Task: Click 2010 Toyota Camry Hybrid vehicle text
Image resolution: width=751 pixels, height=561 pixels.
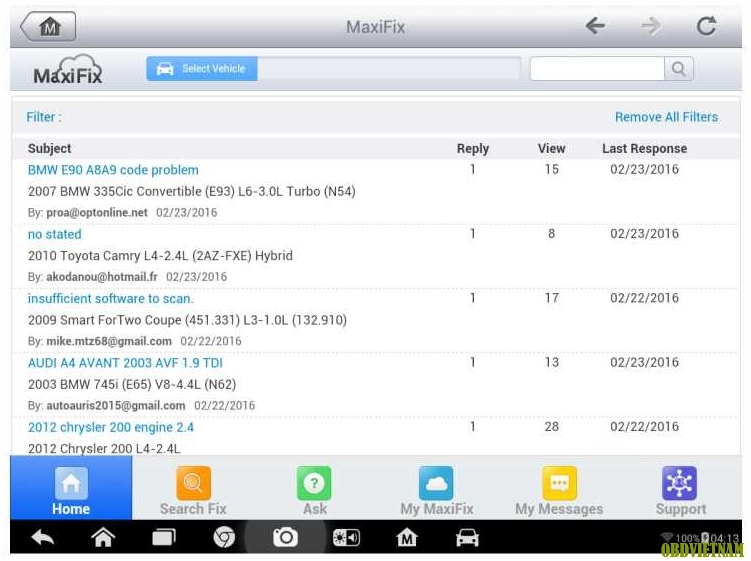Action: pyautogui.click(x=160, y=255)
